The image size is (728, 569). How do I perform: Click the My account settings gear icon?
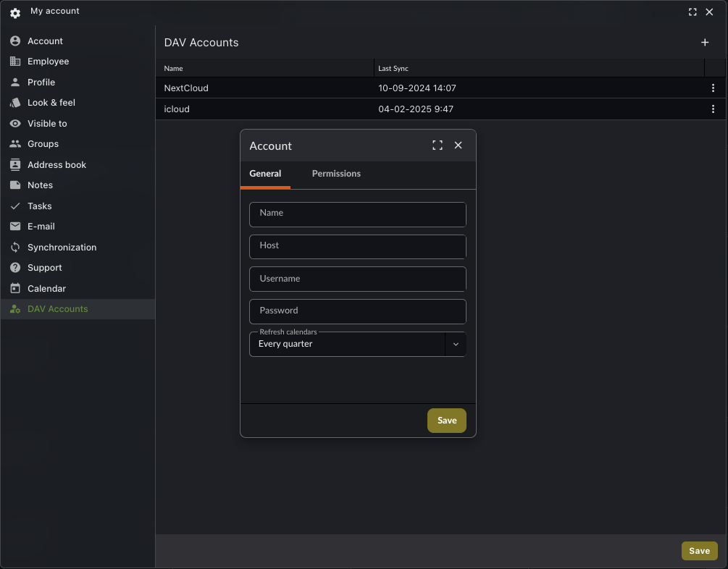point(15,14)
